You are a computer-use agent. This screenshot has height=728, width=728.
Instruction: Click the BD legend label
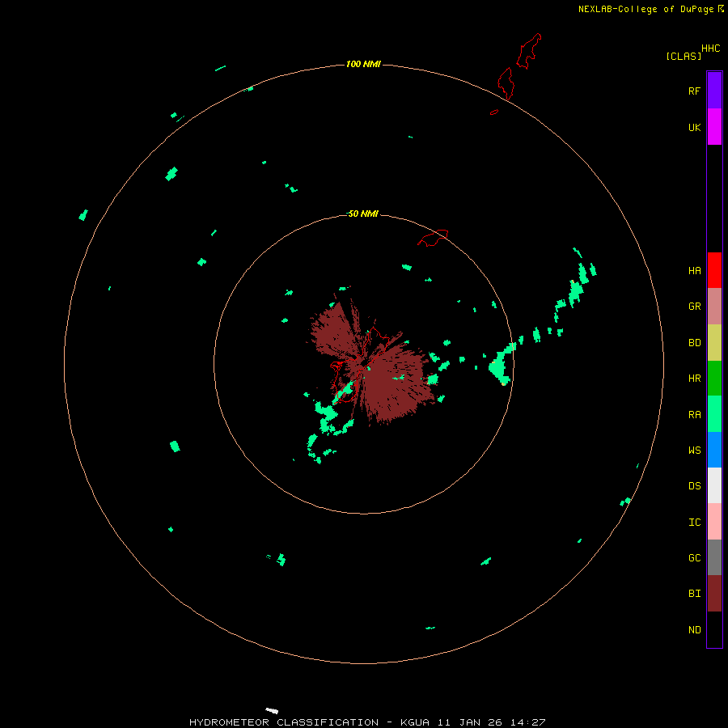click(694, 343)
